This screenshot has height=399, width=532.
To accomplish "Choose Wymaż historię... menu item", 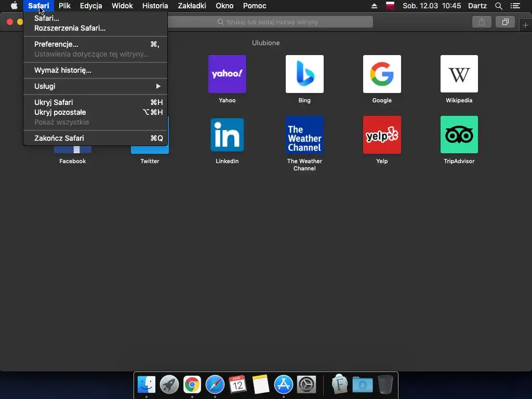I will [x=96, y=70].
